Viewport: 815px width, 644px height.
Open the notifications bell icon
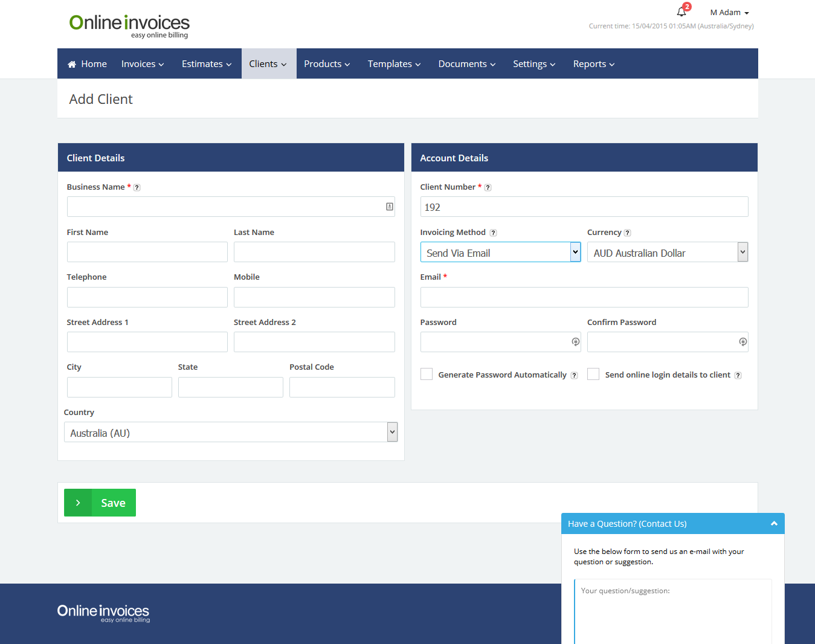tap(681, 11)
